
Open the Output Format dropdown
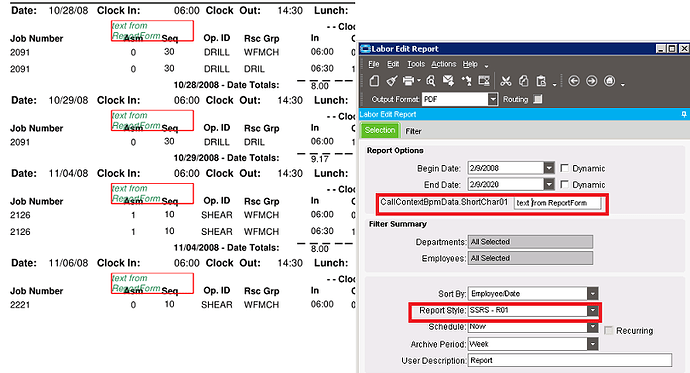493,99
